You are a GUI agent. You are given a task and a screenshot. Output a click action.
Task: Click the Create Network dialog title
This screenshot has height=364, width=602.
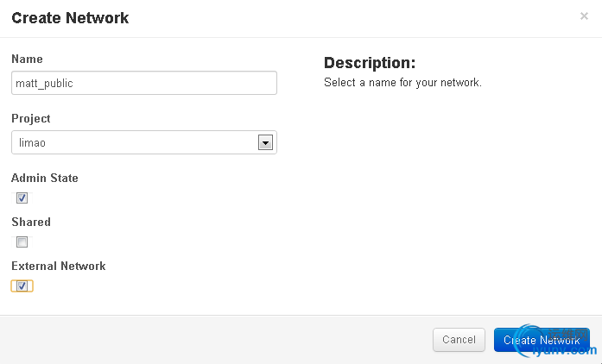(x=70, y=18)
